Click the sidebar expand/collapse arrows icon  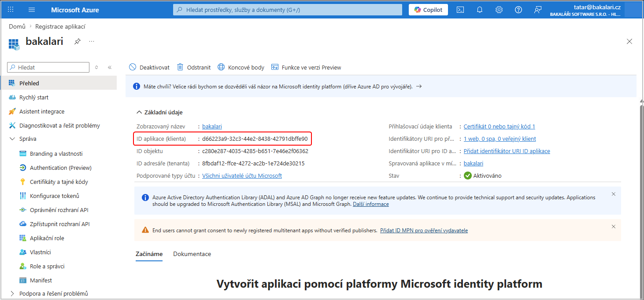point(97,67)
